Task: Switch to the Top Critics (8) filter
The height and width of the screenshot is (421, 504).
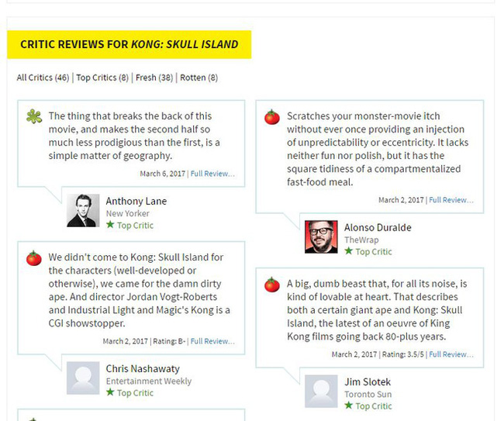Action: 102,78
